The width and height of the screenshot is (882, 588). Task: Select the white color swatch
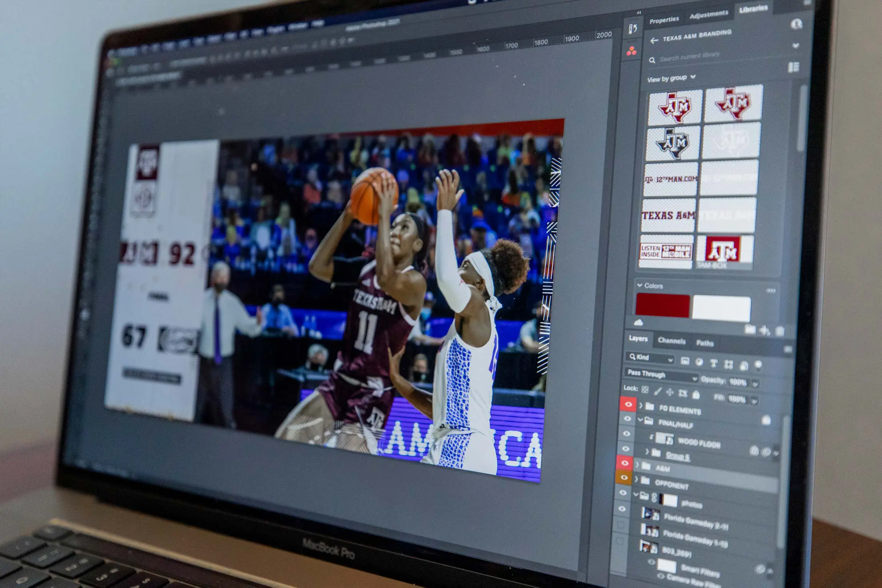(x=722, y=308)
